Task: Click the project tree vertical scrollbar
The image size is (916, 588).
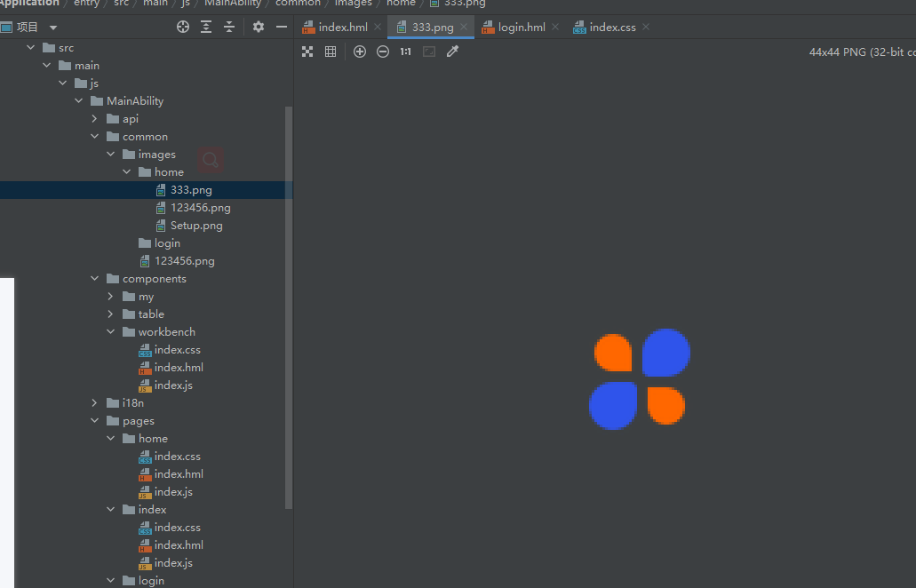Action: tap(288, 307)
